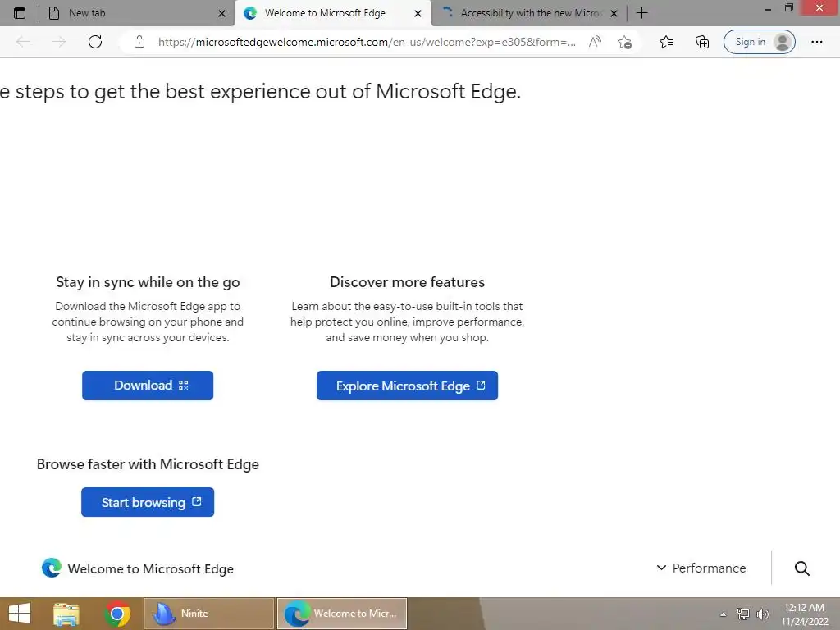This screenshot has width=840, height=630.
Task: Open the volume speaker tray icon
Action: coord(762,614)
